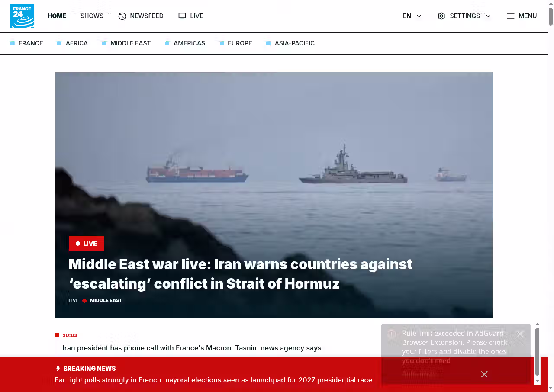The image size is (554, 392).
Task: Open the far right French mayoral elections story
Action: 213,380
